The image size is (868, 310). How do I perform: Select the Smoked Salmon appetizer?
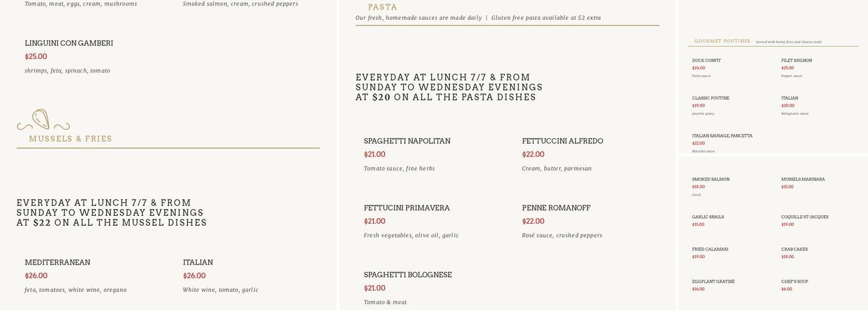[711, 180]
